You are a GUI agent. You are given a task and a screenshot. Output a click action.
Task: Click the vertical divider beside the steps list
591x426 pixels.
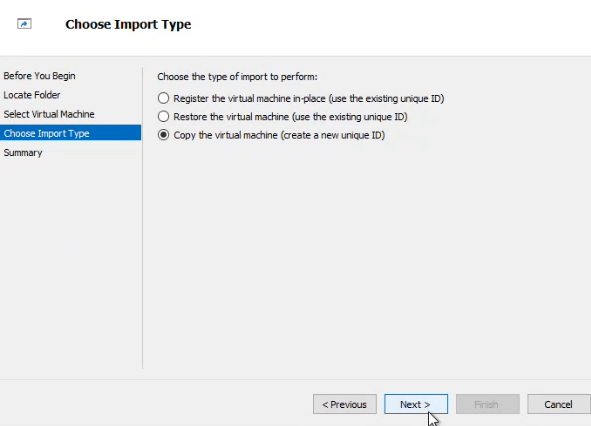(143, 218)
